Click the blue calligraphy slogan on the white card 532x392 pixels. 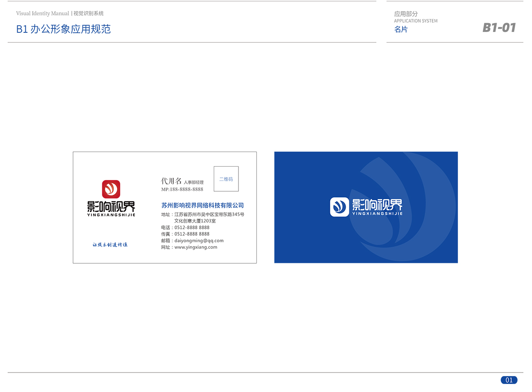(110, 245)
